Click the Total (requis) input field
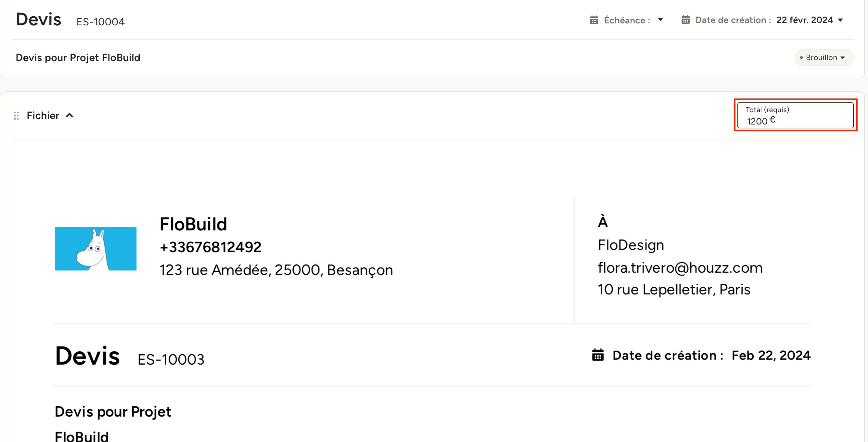The height and width of the screenshot is (442, 868). [x=795, y=116]
